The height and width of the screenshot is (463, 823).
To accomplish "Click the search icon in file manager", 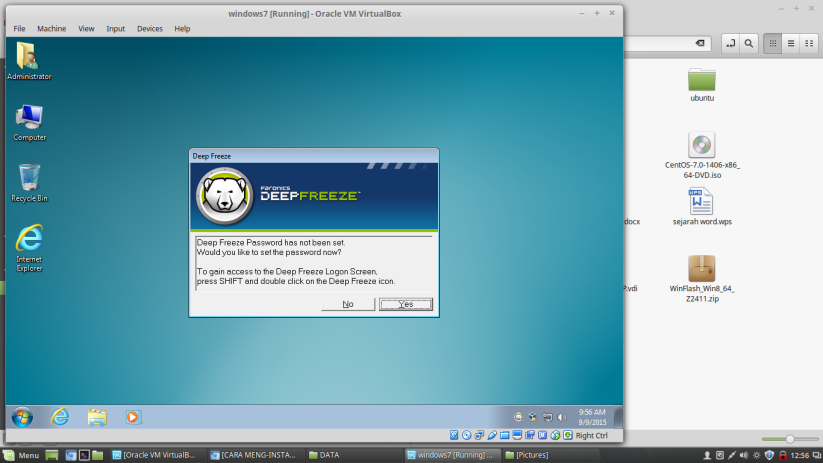I will pos(749,44).
